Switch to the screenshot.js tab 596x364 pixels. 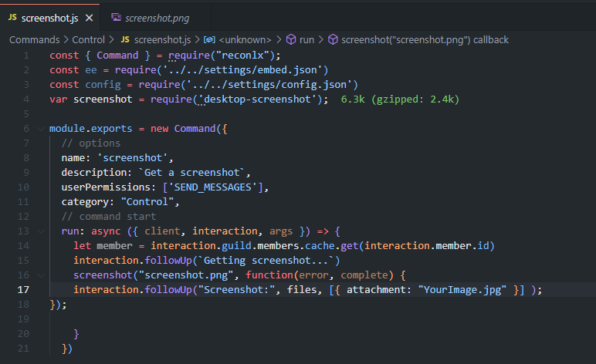tap(49, 18)
